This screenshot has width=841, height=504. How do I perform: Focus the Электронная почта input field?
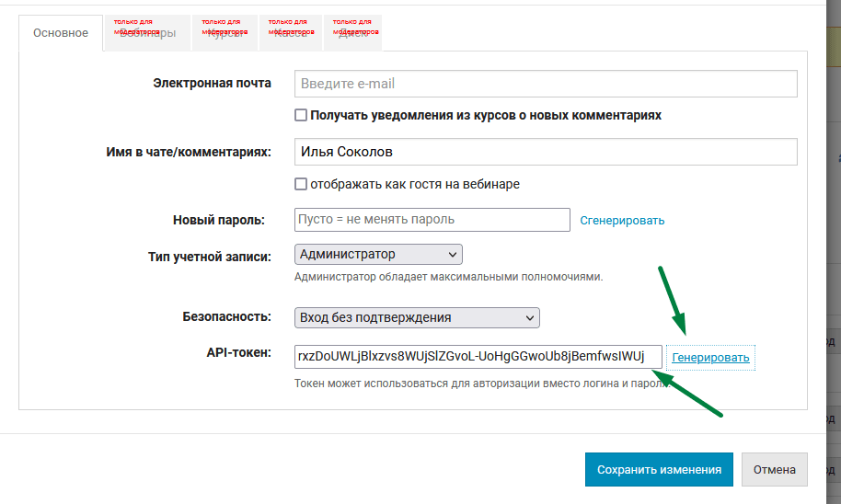click(545, 83)
